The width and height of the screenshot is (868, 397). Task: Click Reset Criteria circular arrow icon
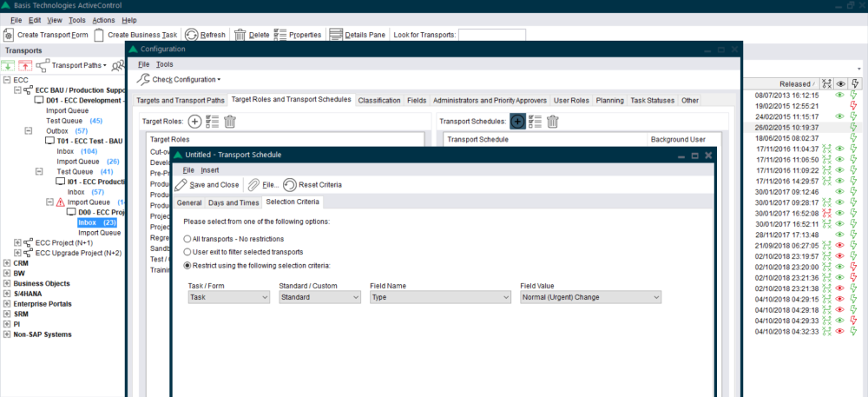pyautogui.click(x=290, y=184)
